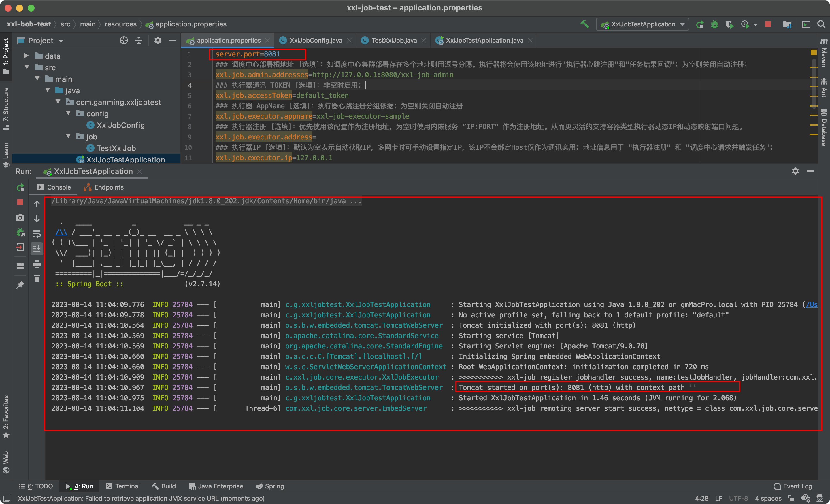Click scroll down arrow in console
The width and height of the screenshot is (830, 504).
[x=37, y=219]
